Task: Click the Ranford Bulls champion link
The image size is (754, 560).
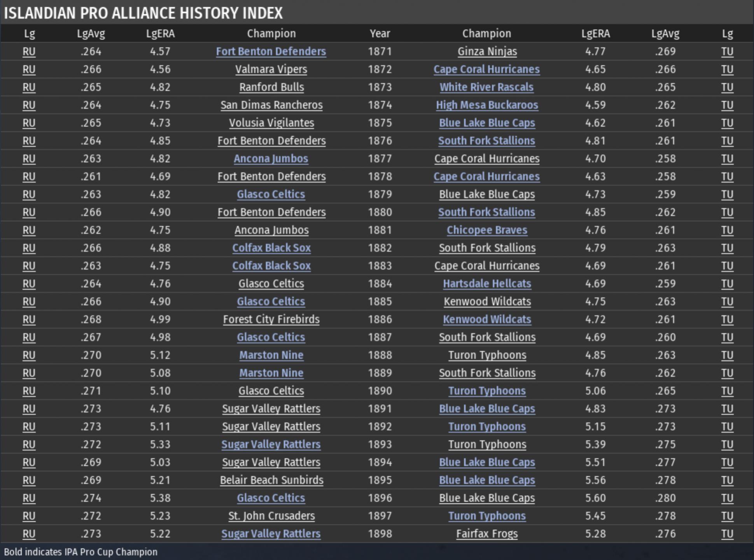Action: pyautogui.click(x=271, y=87)
